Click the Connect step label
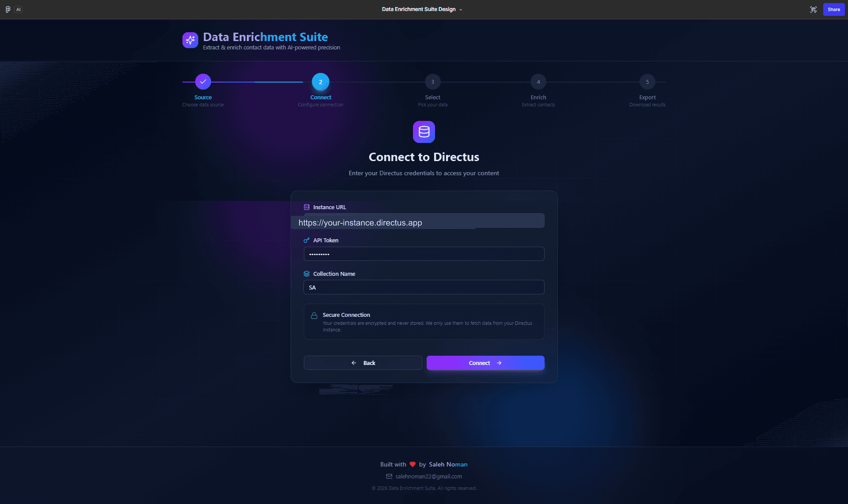This screenshot has width=848, height=504. 321,98
